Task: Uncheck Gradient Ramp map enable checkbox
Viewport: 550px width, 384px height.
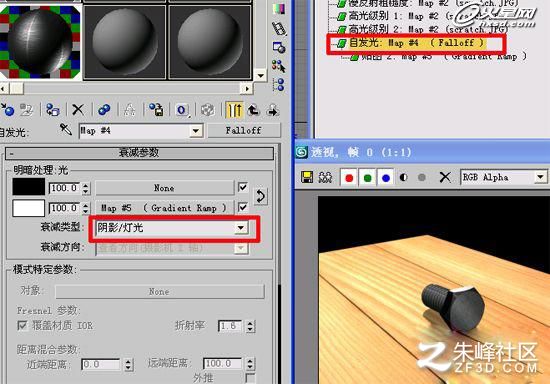Action: coord(242,207)
